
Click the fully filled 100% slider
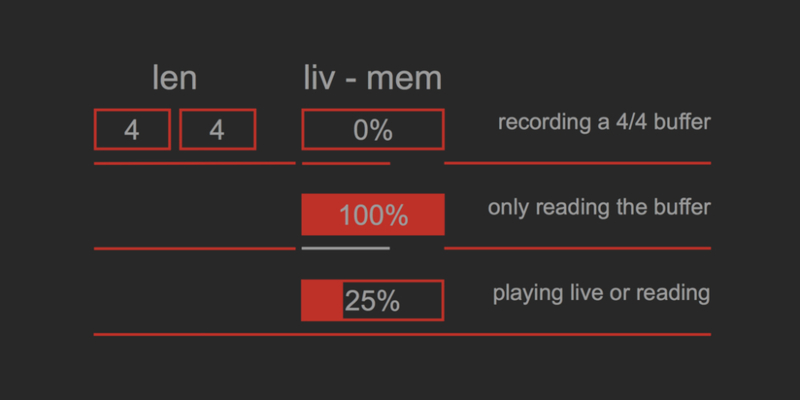coord(372,215)
